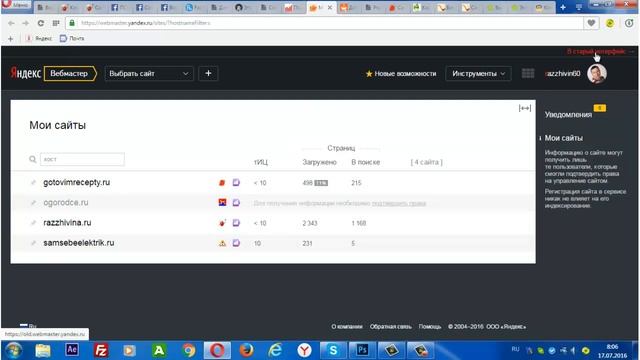Sort by the тИЦ column header
640x360 pixels.
pos(261,162)
